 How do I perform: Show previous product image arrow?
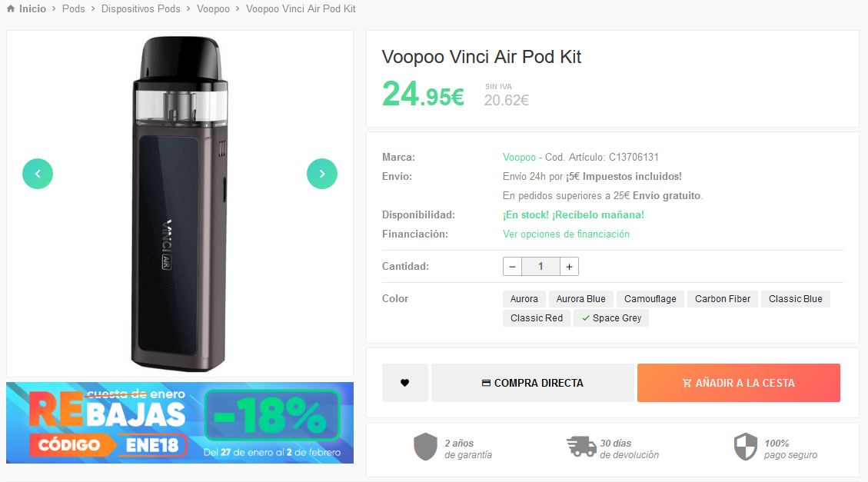pos(38,174)
